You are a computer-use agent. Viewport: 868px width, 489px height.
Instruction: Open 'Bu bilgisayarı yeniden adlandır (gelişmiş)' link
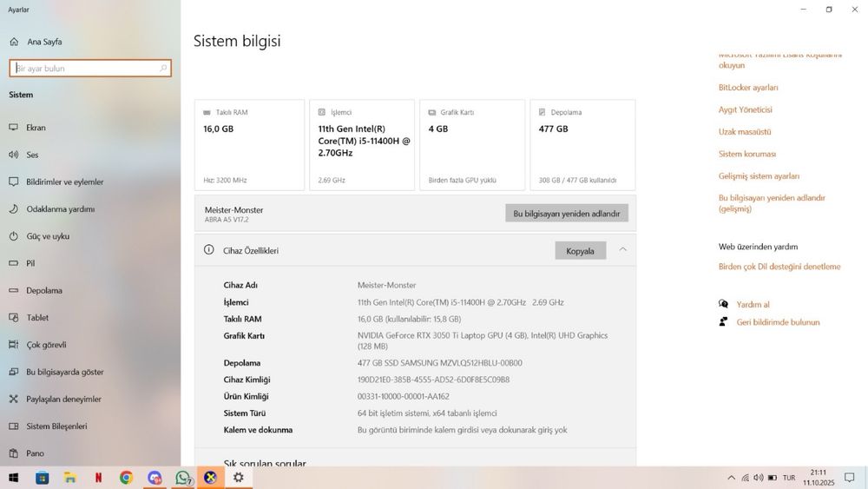pos(772,203)
